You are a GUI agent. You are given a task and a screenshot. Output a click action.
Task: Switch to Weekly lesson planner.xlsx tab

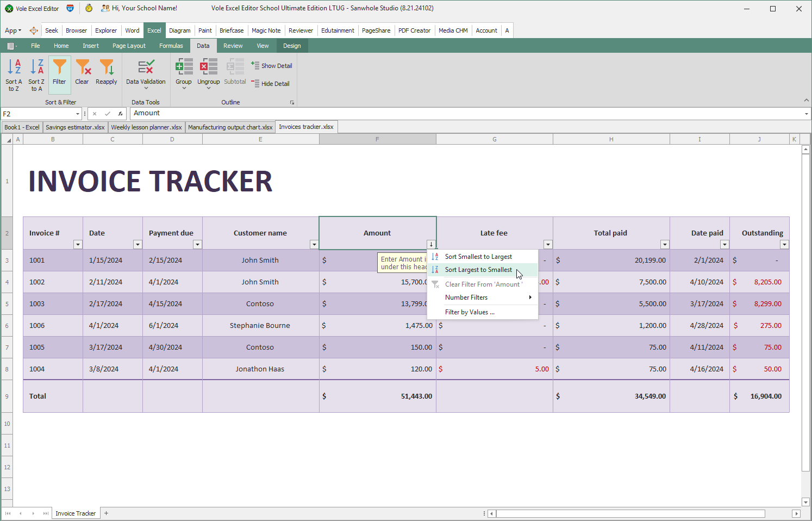click(x=146, y=127)
